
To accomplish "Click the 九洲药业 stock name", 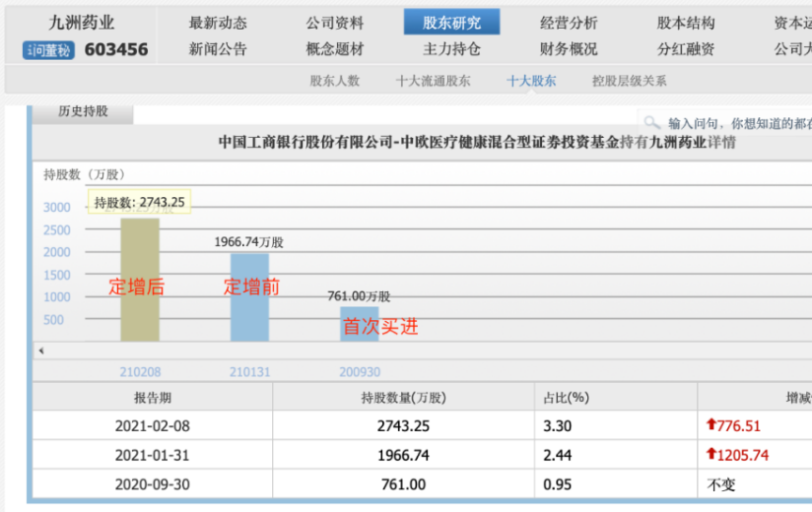I will pos(82,23).
